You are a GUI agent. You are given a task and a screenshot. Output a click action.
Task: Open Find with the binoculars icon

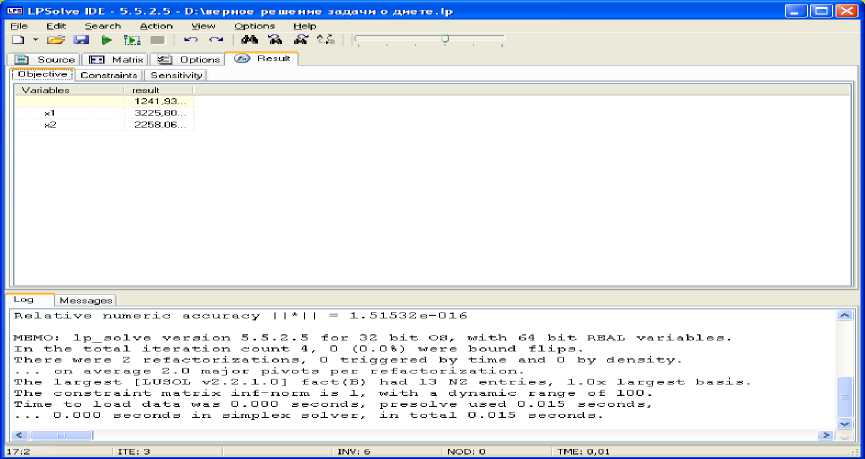coord(249,40)
